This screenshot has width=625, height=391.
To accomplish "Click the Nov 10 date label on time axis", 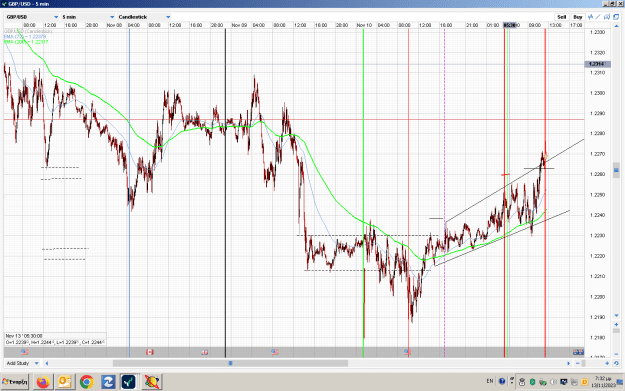I will click(364, 25).
